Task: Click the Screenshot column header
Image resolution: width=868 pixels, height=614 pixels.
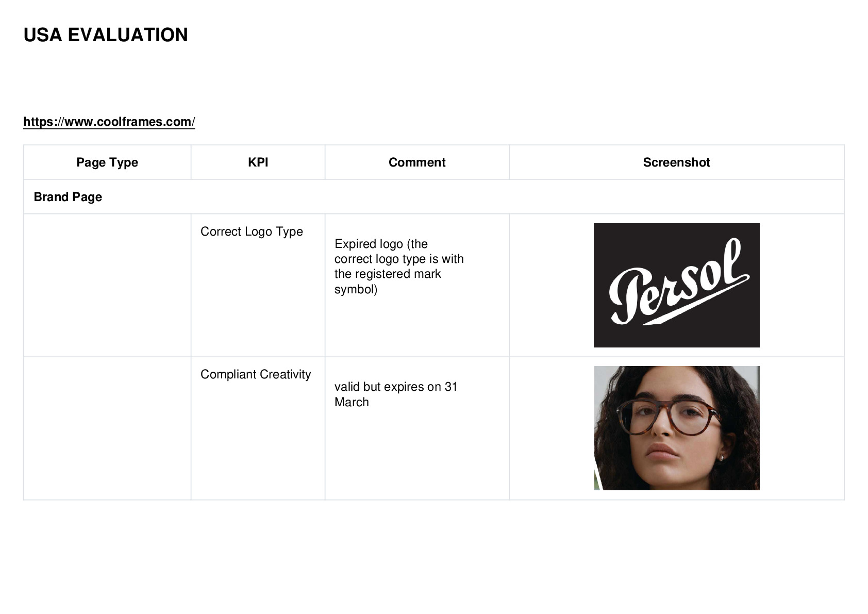Action: pos(676,162)
